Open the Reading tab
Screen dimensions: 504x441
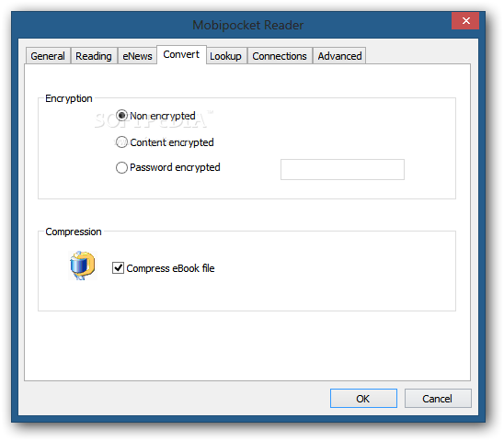[94, 56]
